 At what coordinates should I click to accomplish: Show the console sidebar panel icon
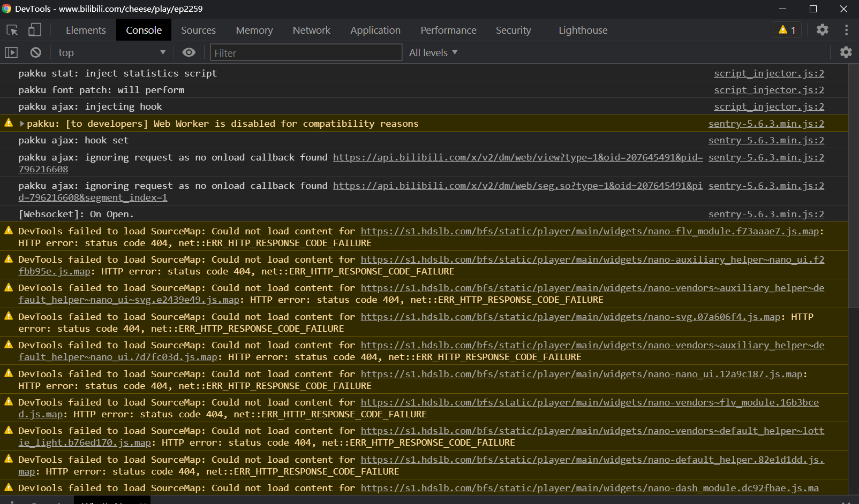point(11,52)
